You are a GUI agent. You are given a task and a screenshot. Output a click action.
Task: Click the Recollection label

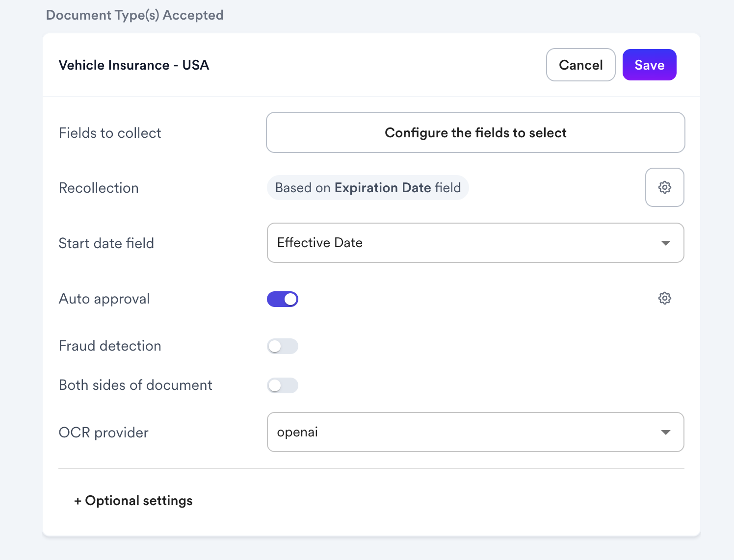[99, 188]
